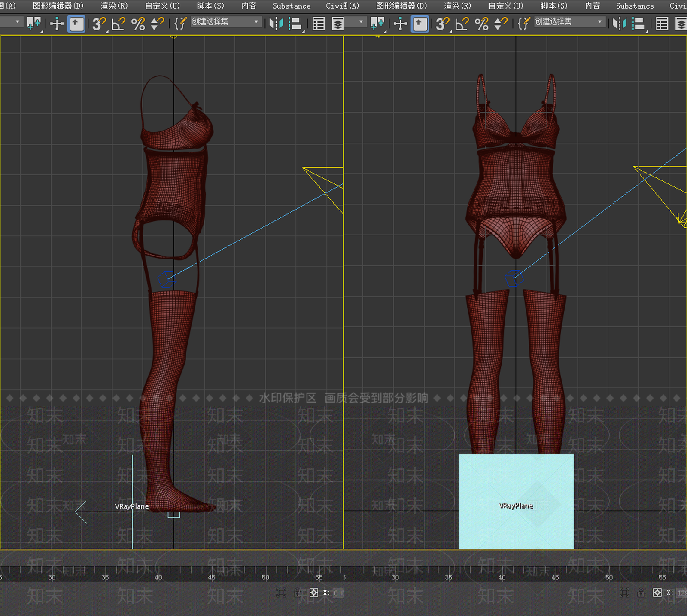Toggle Selection Lock icon below side viewport
This screenshot has height=616, width=687.
pos(297,593)
